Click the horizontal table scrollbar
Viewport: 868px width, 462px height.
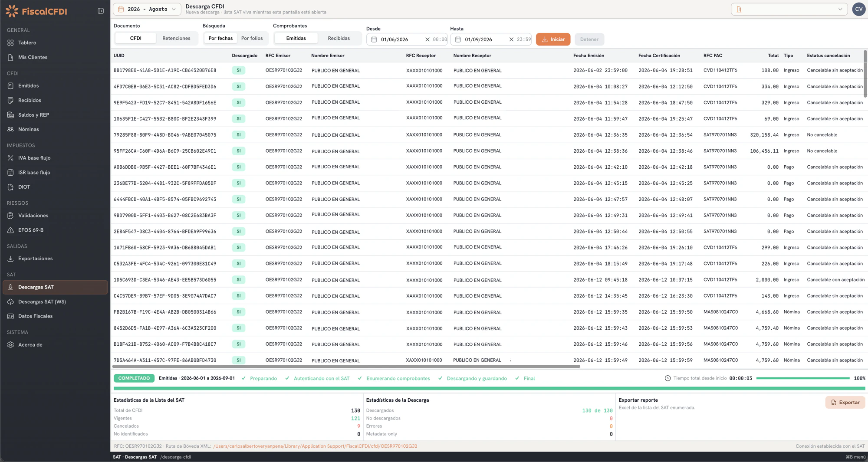346,367
